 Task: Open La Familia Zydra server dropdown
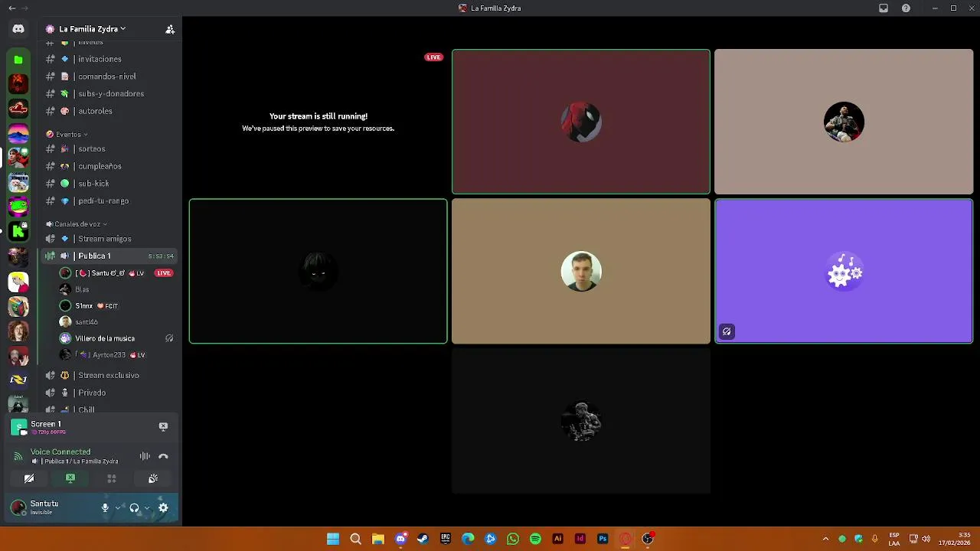(x=92, y=29)
